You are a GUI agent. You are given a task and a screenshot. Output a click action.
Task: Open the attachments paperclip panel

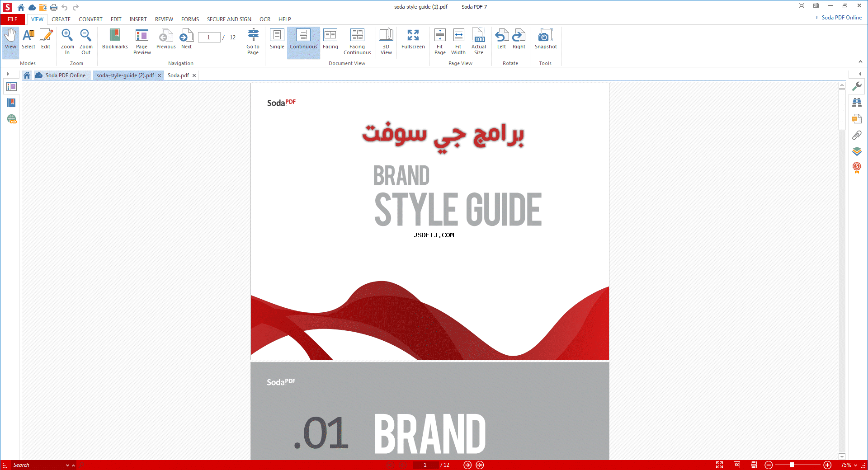pos(857,135)
